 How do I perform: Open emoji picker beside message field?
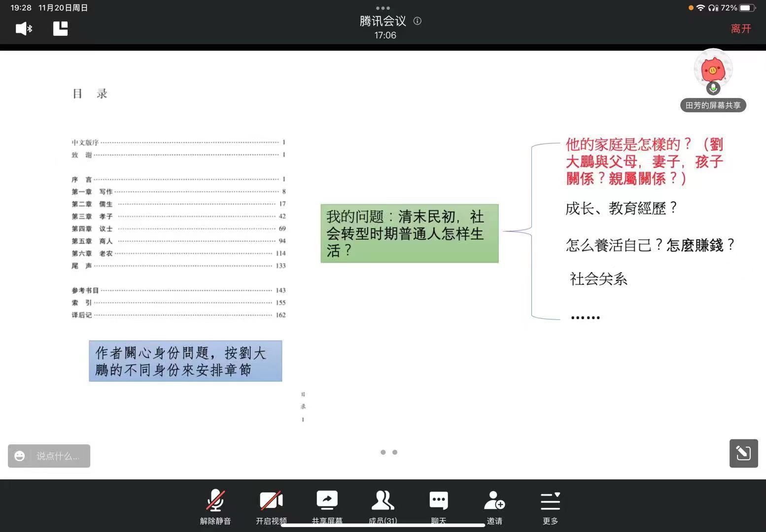coord(20,456)
